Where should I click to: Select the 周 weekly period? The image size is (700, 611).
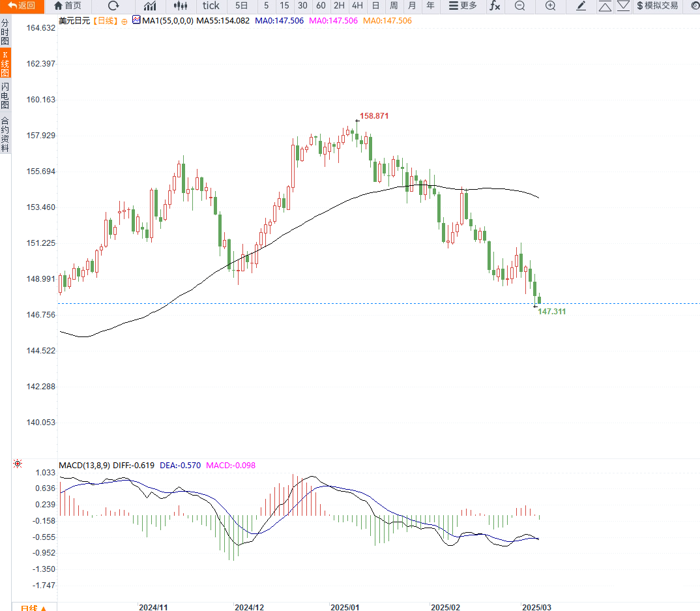click(394, 6)
